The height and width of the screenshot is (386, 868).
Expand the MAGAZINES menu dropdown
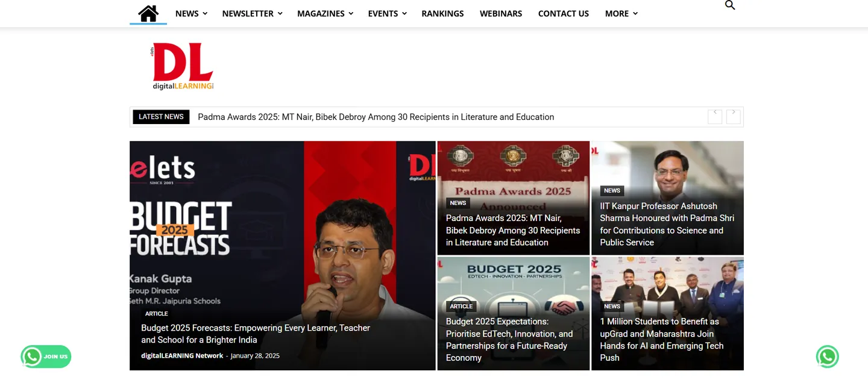325,13
